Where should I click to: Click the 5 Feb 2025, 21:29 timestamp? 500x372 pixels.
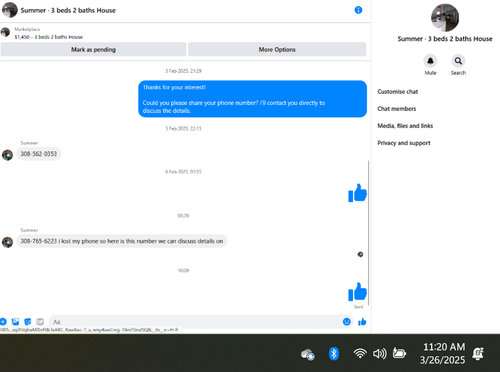coord(183,71)
